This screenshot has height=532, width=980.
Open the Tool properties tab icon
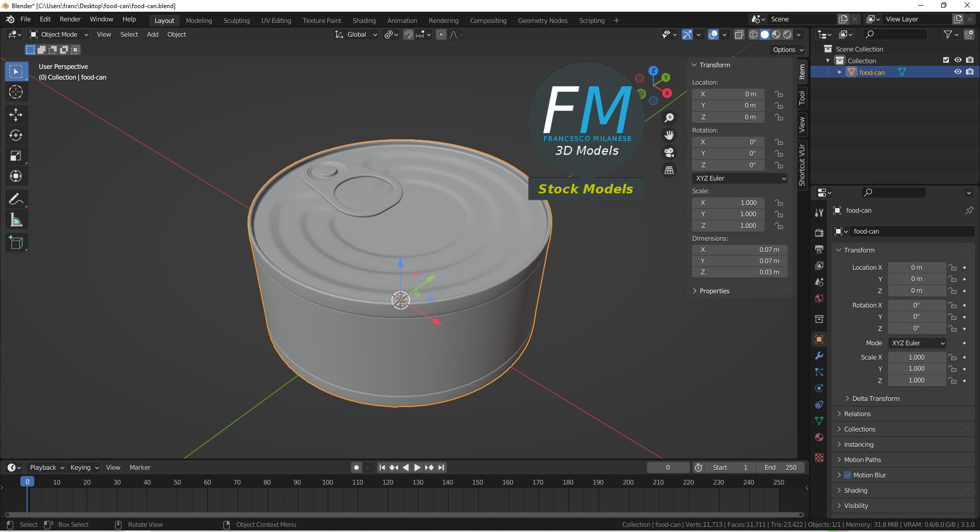[x=819, y=213]
